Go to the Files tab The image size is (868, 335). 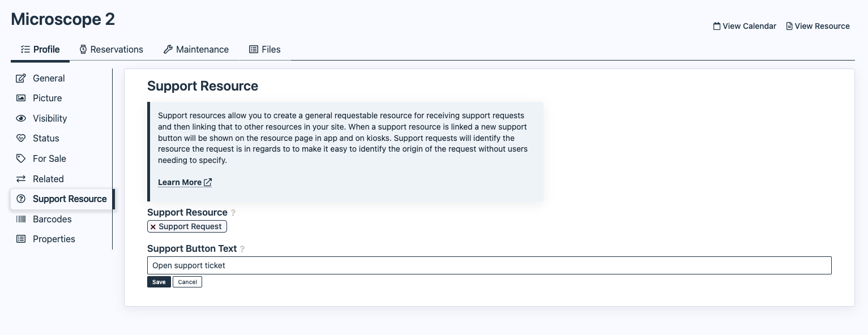tap(265, 49)
